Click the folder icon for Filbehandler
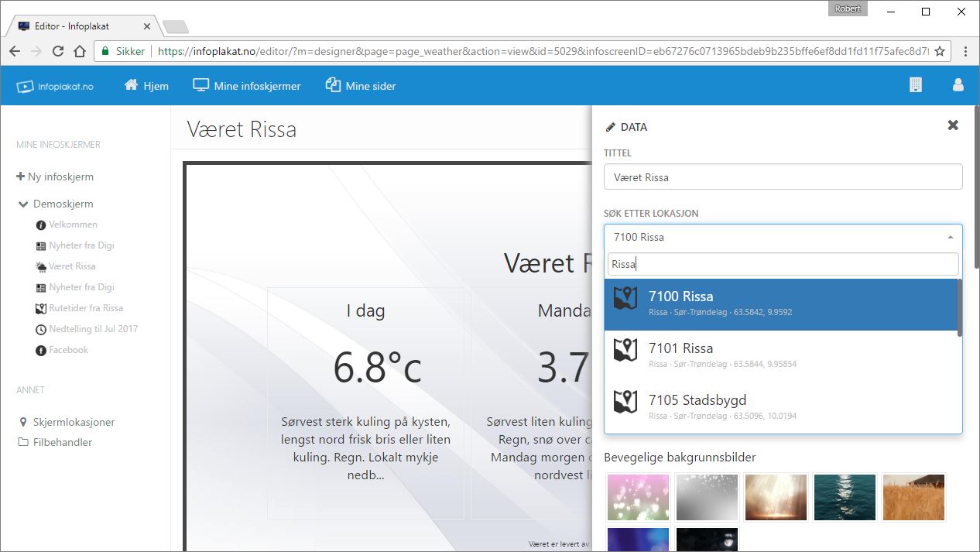This screenshot has height=552, width=980. pos(23,443)
